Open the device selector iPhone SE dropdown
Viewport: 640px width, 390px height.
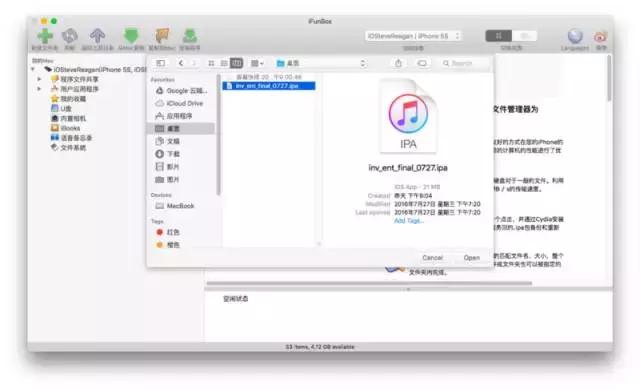click(x=413, y=36)
